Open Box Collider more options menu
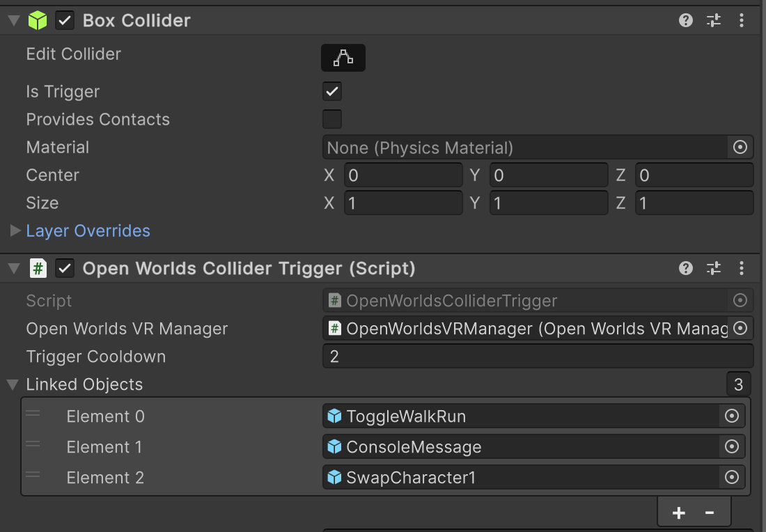This screenshot has width=766, height=532. point(742,20)
